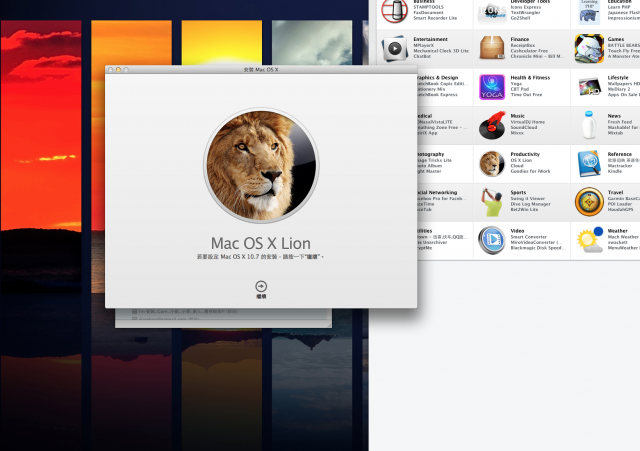640x451 pixels.
Task: Open the Games Battle Bears icon
Action: tap(589, 48)
